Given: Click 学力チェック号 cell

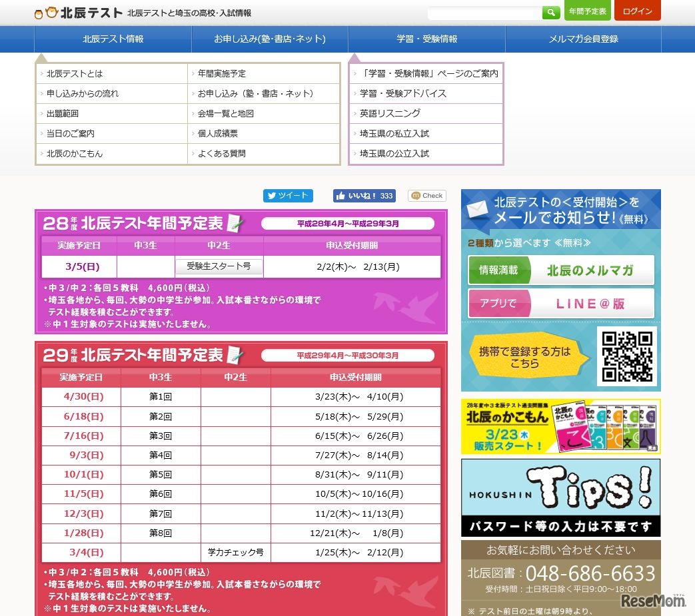Looking at the screenshot, I should (x=236, y=553).
